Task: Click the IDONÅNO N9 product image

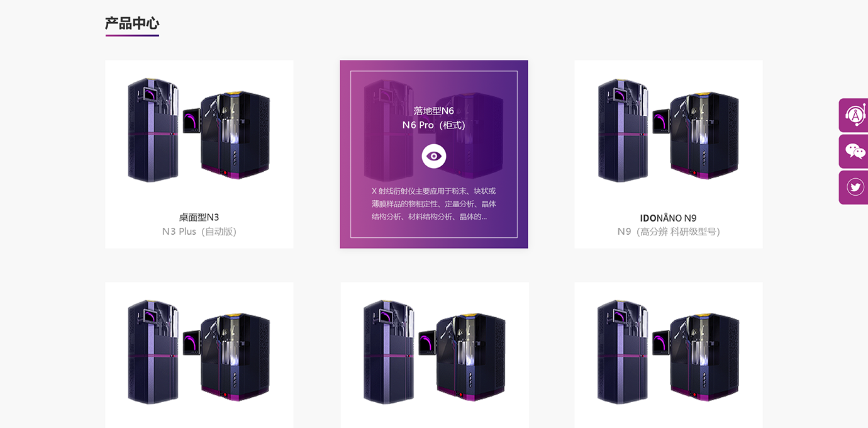Action: point(669,130)
